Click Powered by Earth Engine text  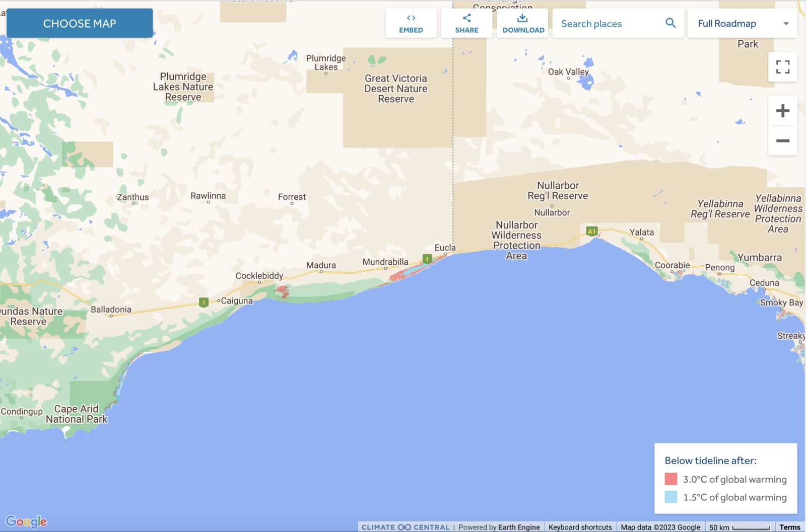499,527
